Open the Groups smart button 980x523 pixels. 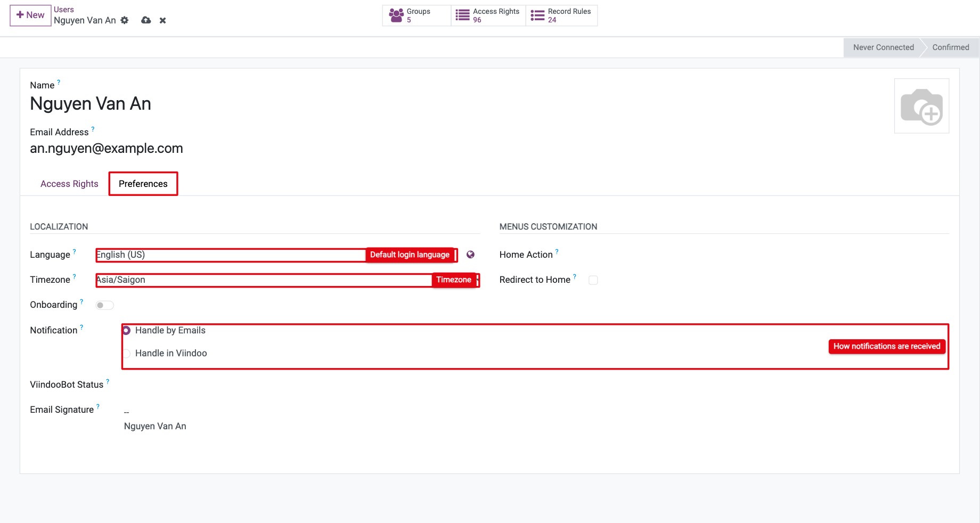click(416, 15)
